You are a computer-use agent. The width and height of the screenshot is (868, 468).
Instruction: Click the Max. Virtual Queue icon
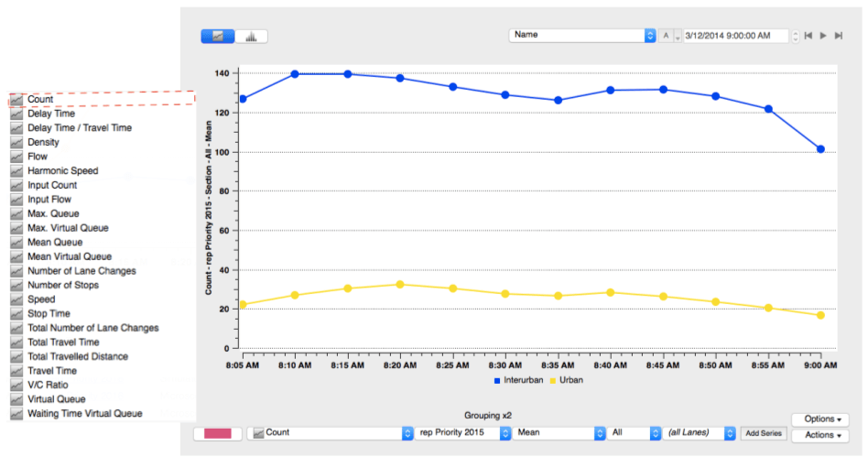16,228
